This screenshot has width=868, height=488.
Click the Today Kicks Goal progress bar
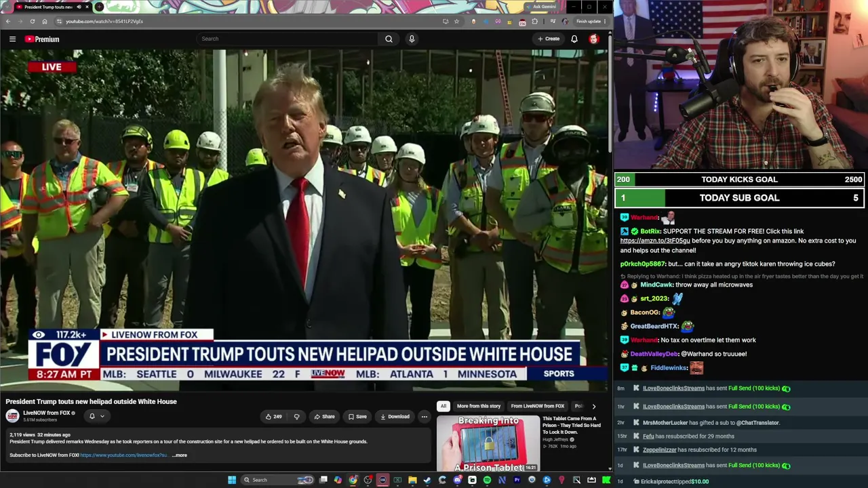[x=739, y=180]
